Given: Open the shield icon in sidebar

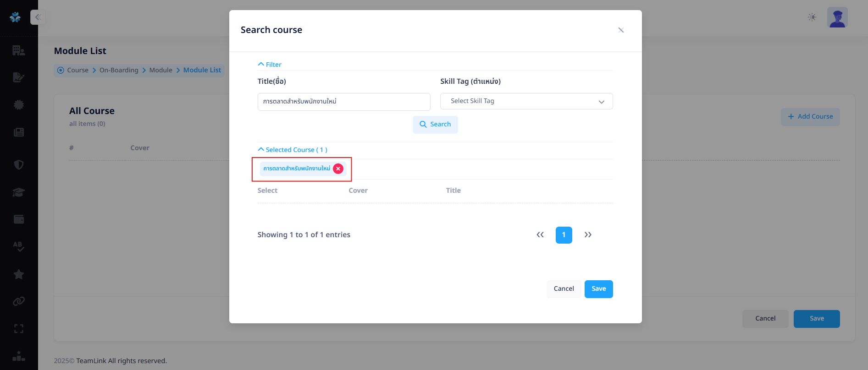Looking at the screenshot, I should point(19,165).
